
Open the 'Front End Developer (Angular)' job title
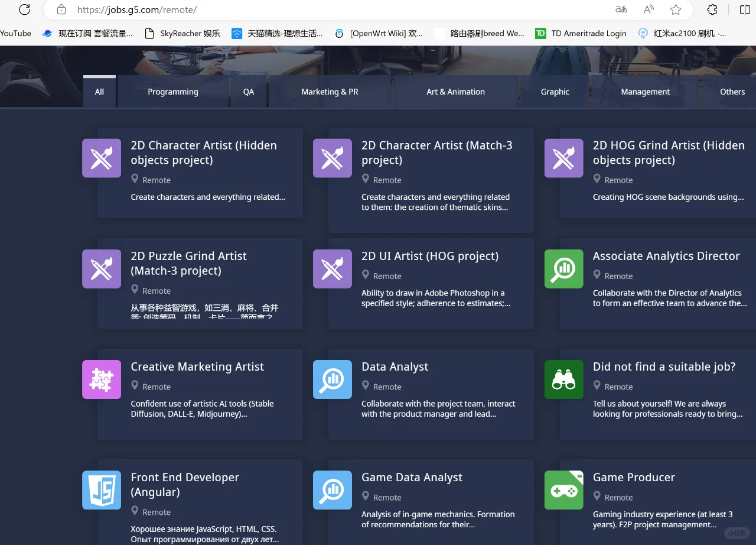tap(185, 485)
